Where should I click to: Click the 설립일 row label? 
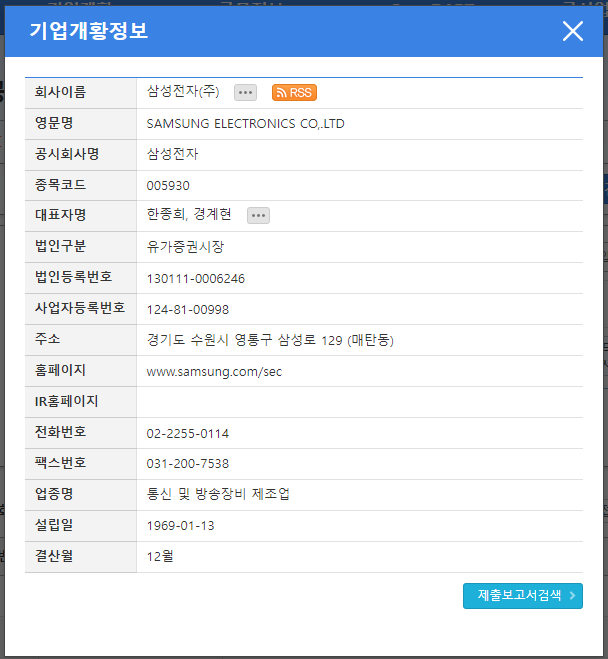pyautogui.click(x=54, y=525)
